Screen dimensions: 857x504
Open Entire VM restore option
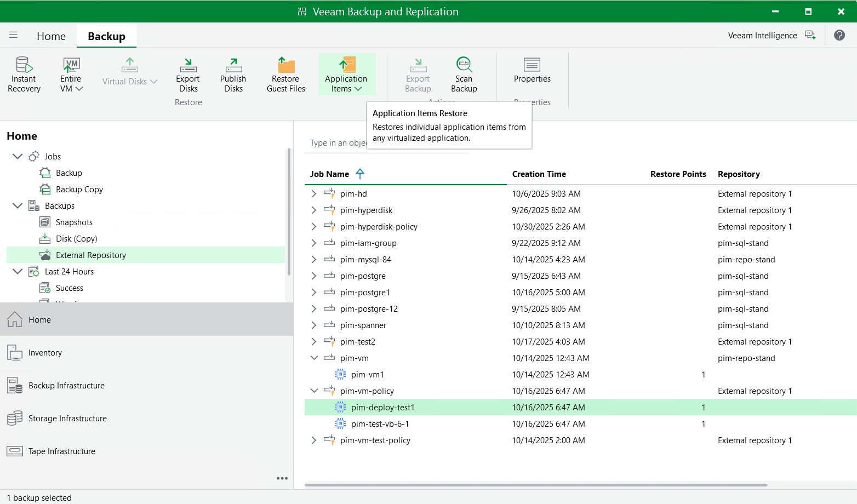pyautogui.click(x=71, y=75)
